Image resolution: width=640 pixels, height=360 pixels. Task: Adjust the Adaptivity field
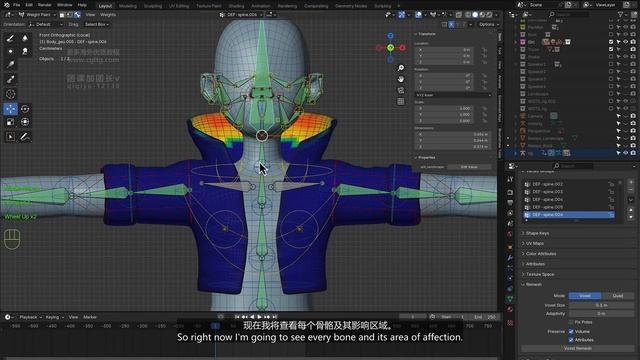coord(601,313)
